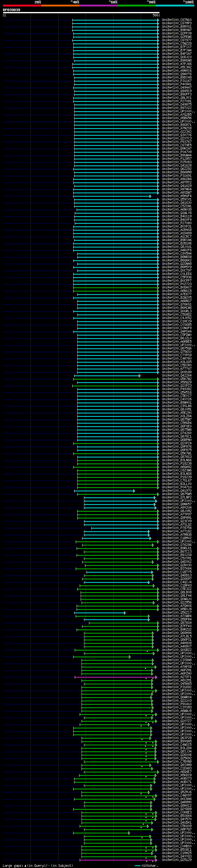Click the UniRef100_A5C3A2 label
Viewport: 197px width, 868px height.
pos(176,67)
